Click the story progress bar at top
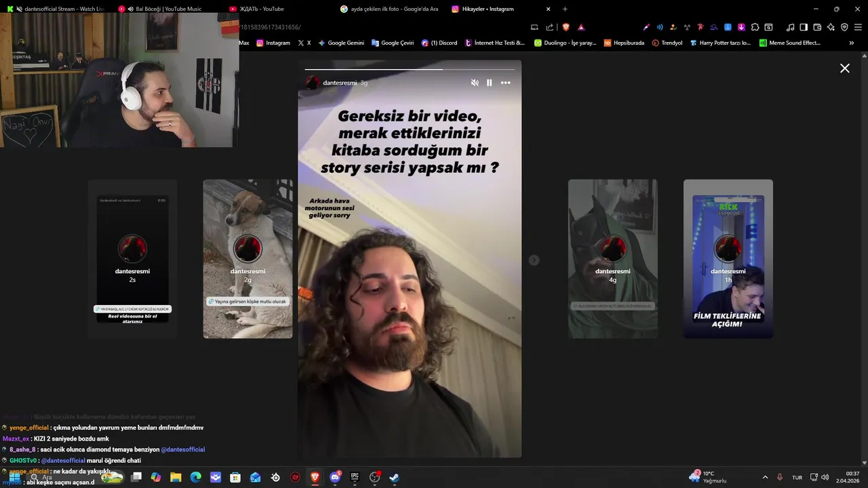 click(x=410, y=69)
